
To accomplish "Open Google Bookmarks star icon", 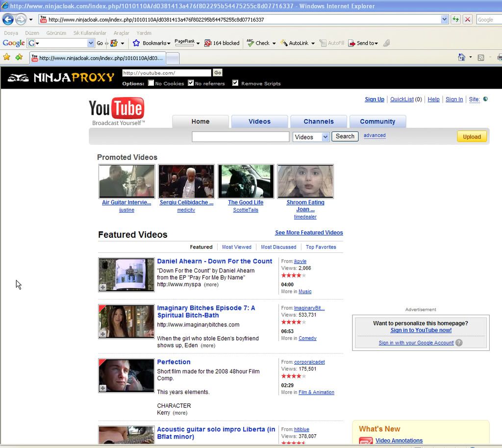I will coord(136,43).
